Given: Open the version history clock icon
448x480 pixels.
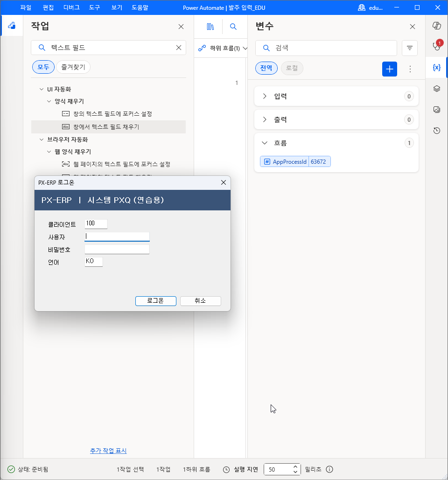Looking at the screenshot, I should pyautogui.click(x=437, y=131).
